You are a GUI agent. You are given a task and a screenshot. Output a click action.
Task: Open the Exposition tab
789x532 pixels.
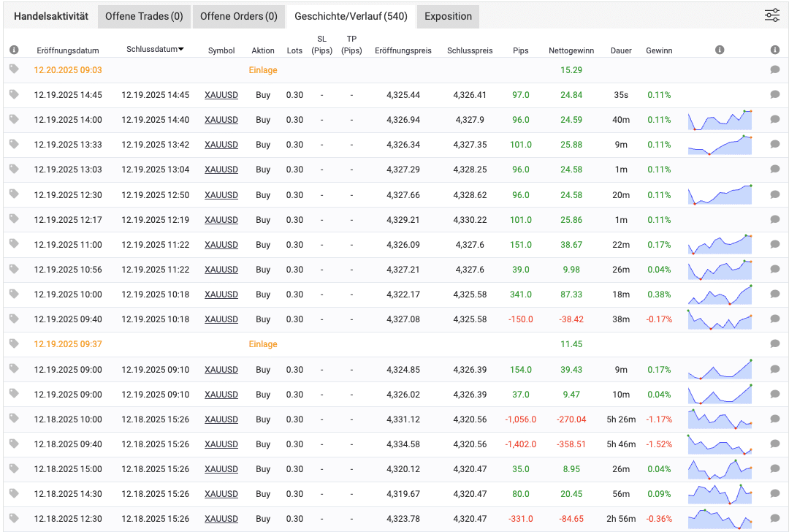(448, 16)
